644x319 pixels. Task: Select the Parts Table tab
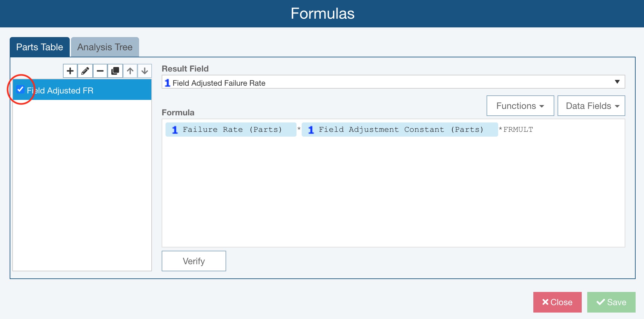(x=40, y=47)
